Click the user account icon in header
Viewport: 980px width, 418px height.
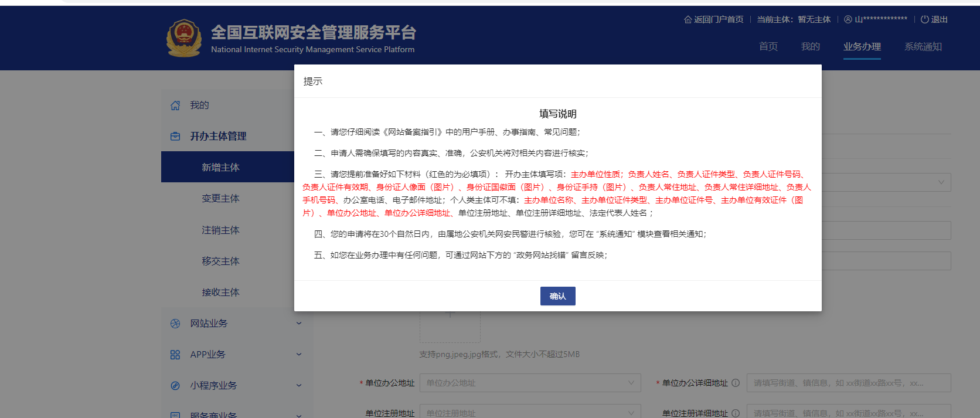(848, 19)
